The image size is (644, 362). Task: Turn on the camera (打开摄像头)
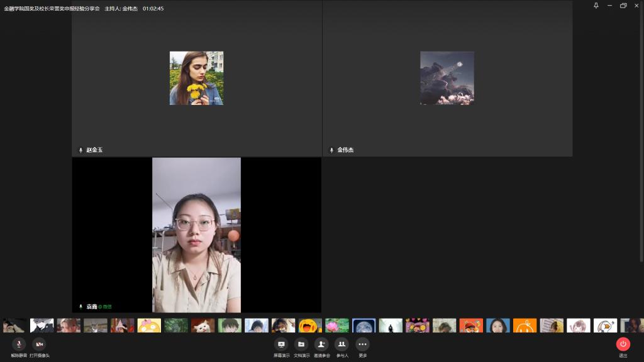tap(39, 344)
